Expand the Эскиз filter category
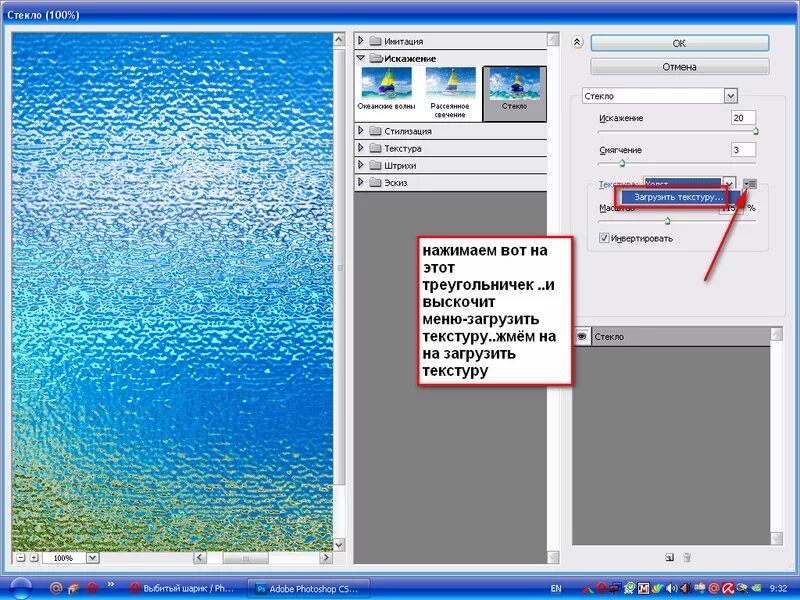This screenshot has height=600, width=800. (361, 182)
